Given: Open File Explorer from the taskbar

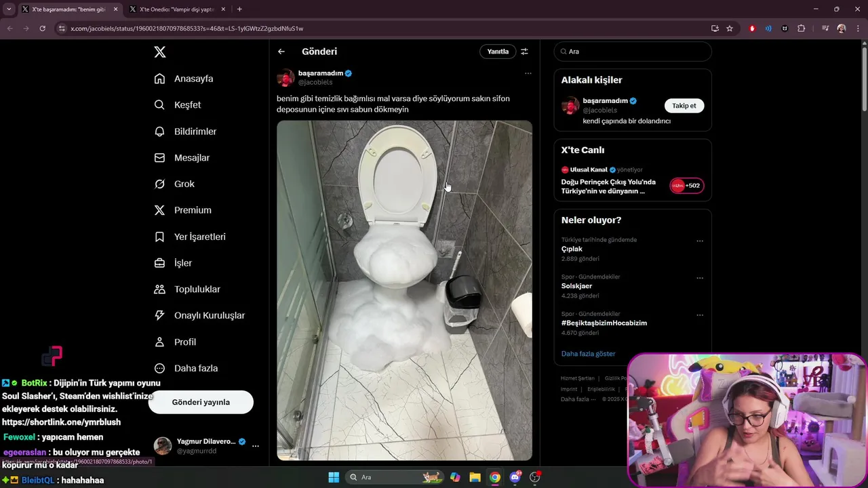Looking at the screenshot, I should tap(475, 477).
